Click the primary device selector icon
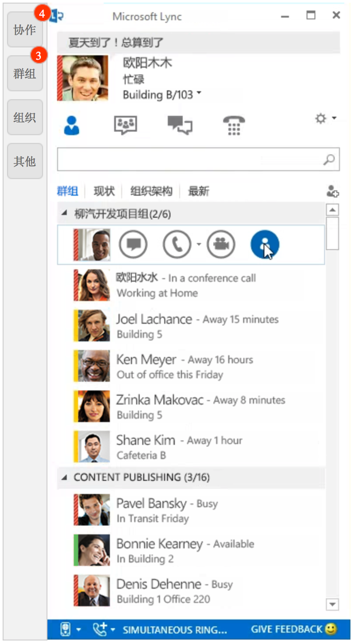354x644 pixels. [x=65, y=629]
